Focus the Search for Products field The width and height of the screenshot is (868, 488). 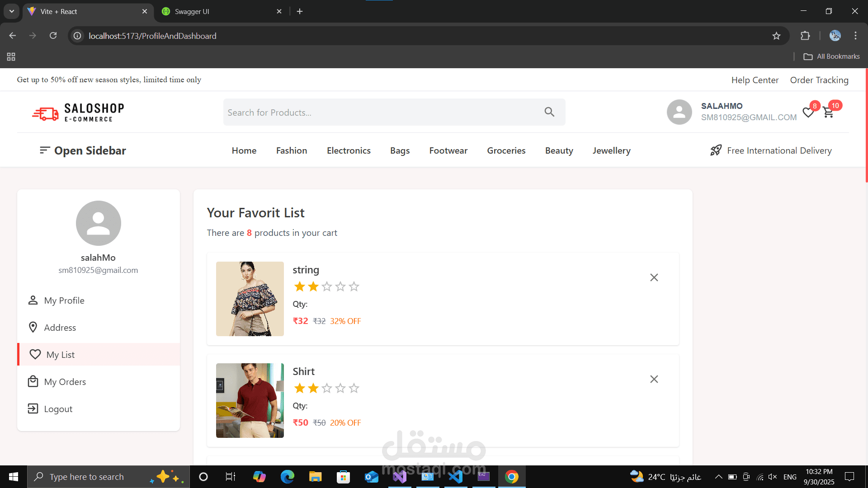380,113
